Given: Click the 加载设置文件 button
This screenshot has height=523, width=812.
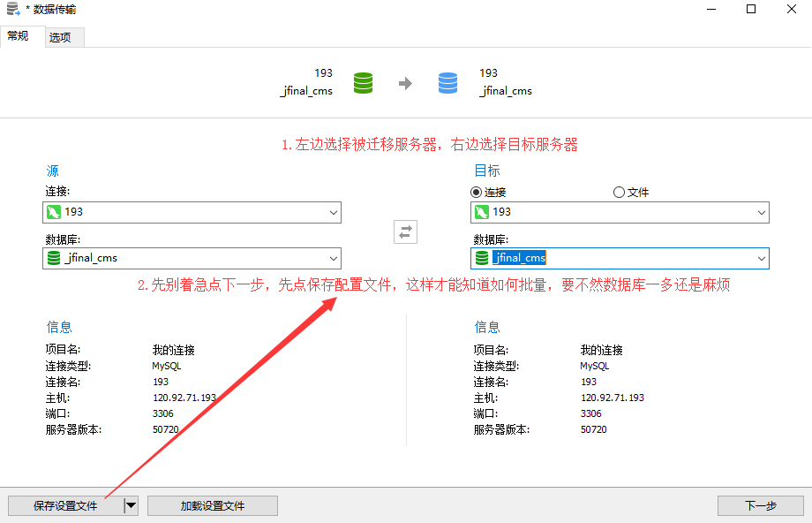Looking at the screenshot, I should tap(212, 505).
